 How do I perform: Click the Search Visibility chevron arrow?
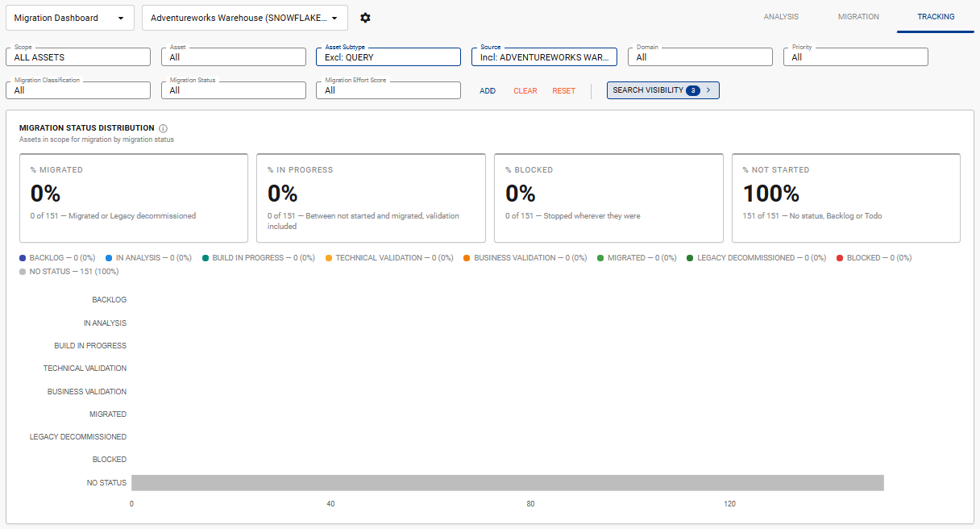point(708,90)
